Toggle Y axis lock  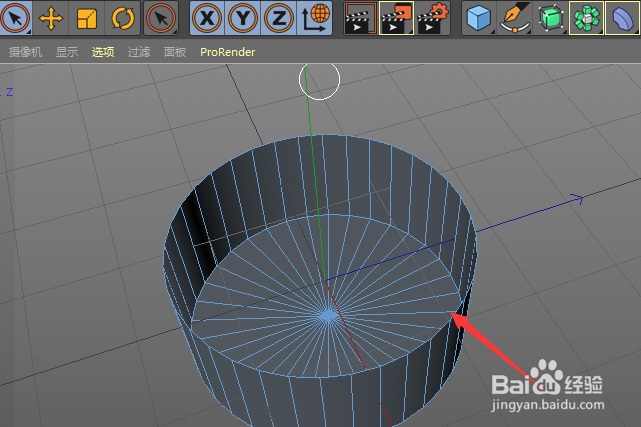pos(243,18)
